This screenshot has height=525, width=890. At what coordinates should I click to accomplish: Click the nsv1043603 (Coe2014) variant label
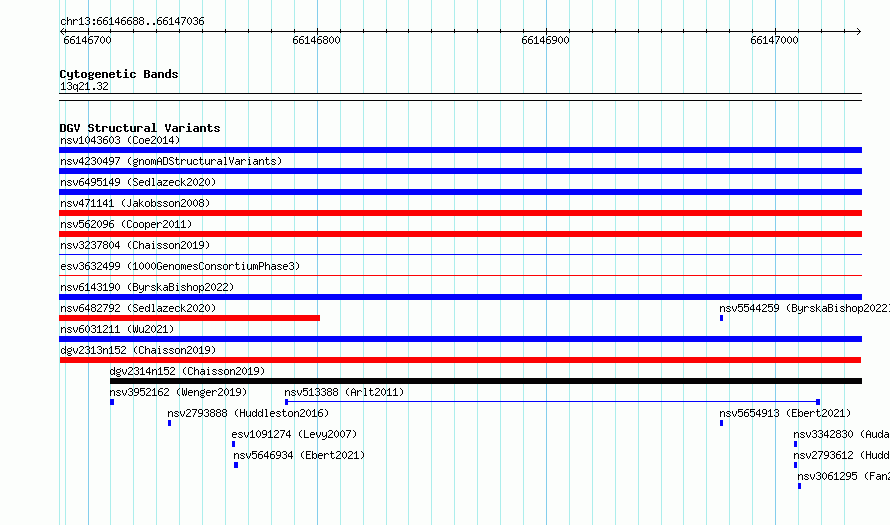pyautogui.click(x=120, y=140)
